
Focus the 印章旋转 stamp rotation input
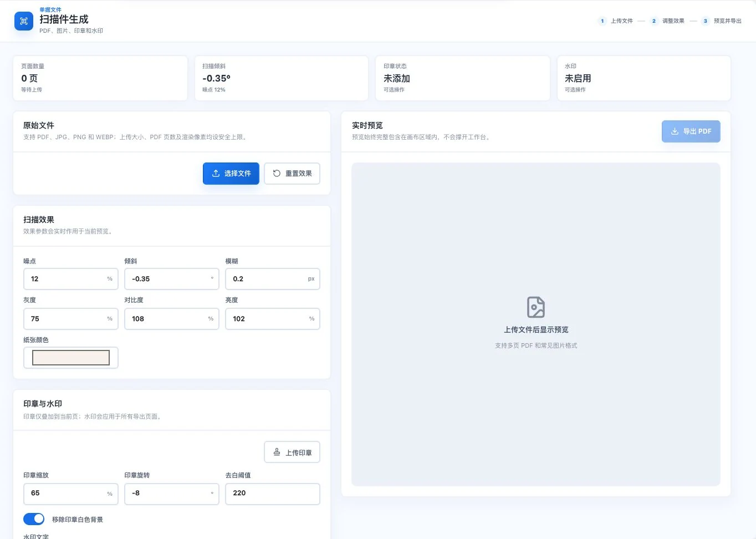coord(172,494)
